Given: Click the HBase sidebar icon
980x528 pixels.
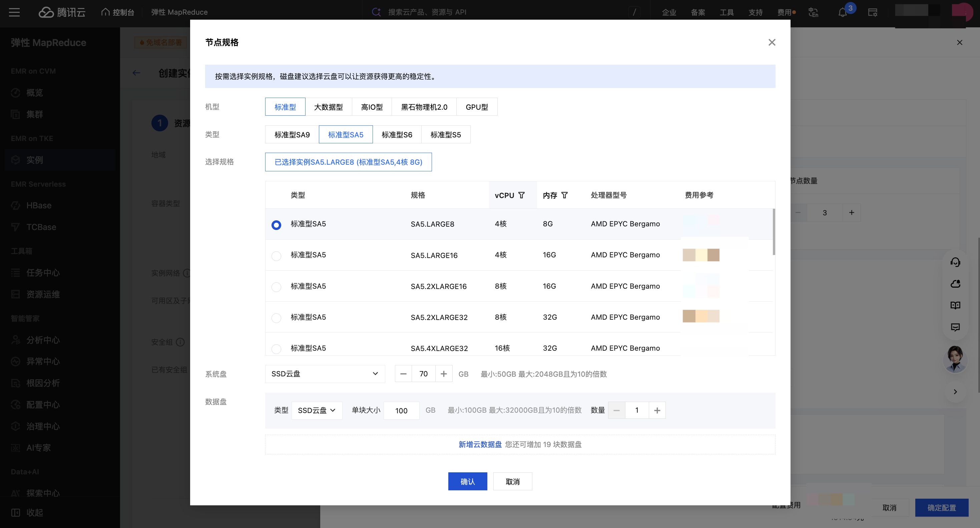Looking at the screenshot, I should coord(16,205).
